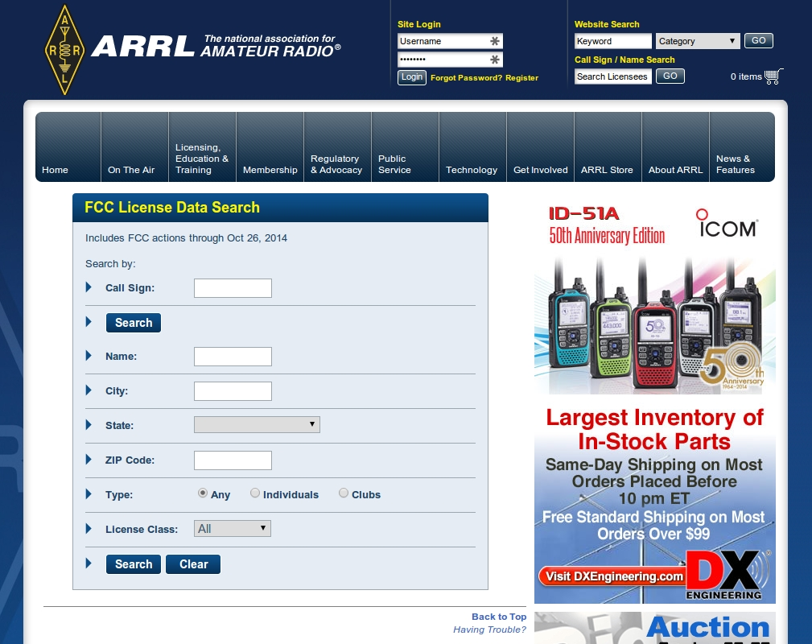Viewport: 812px width, 644px height.
Task: Open the State dropdown
Action: point(257,424)
